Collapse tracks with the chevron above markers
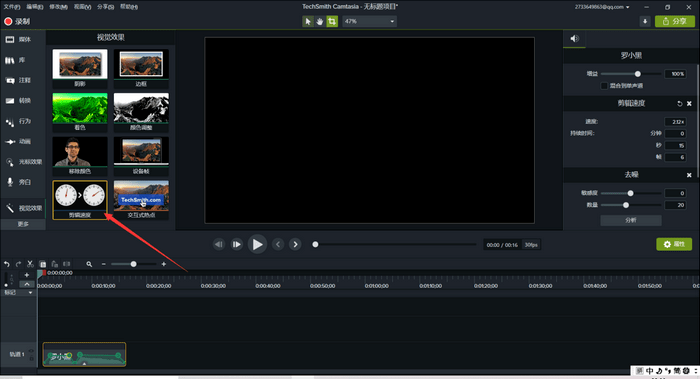The image size is (700, 379). coord(27,284)
